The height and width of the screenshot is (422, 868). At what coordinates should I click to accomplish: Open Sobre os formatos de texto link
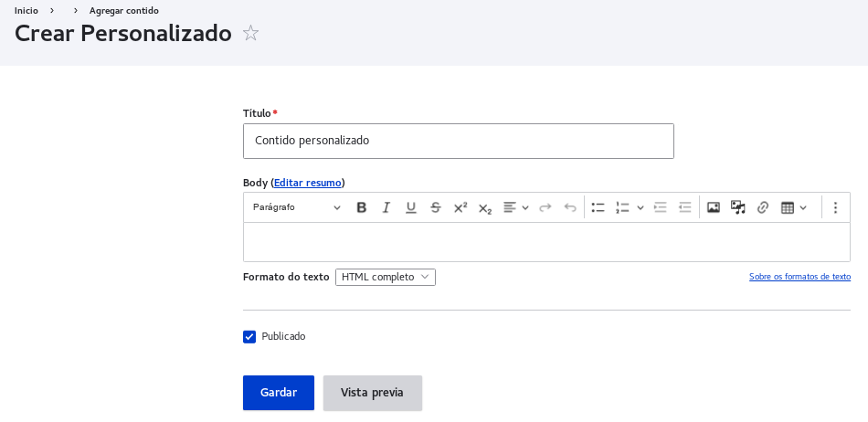click(799, 277)
